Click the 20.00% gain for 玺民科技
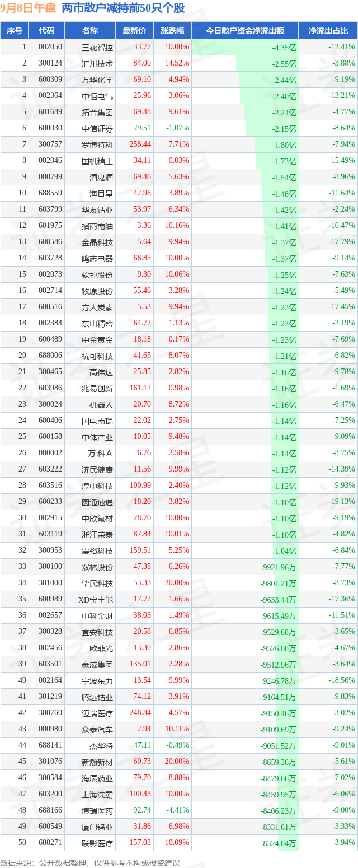The height and width of the screenshot is (868, 358). 177,583
